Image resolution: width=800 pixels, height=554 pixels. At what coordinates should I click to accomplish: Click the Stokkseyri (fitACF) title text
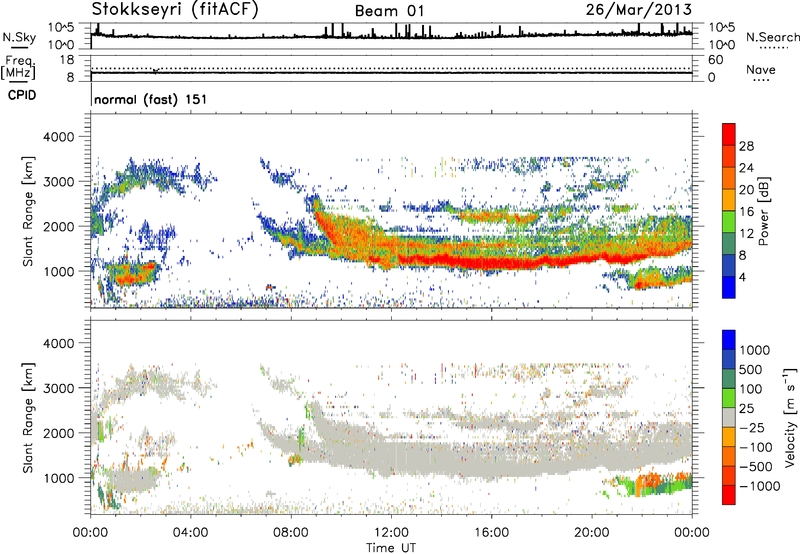(x=175, y=9)
